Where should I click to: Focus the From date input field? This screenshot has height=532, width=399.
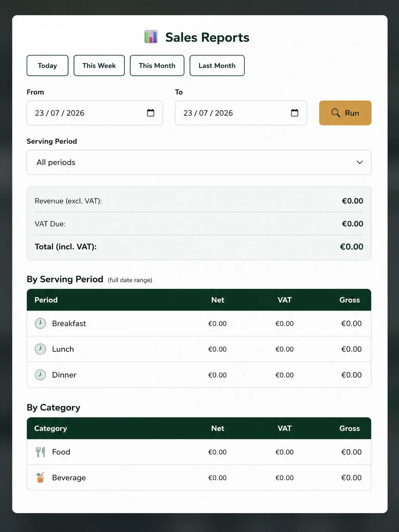95,113
